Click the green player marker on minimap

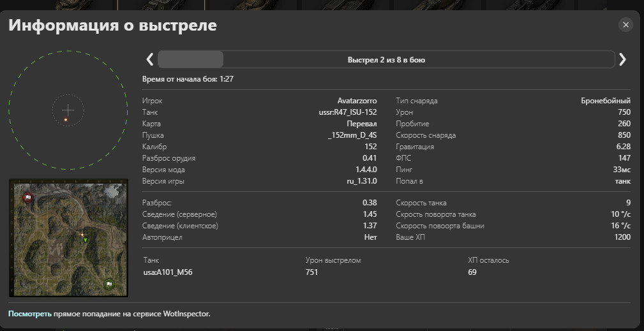coord(86,240)
